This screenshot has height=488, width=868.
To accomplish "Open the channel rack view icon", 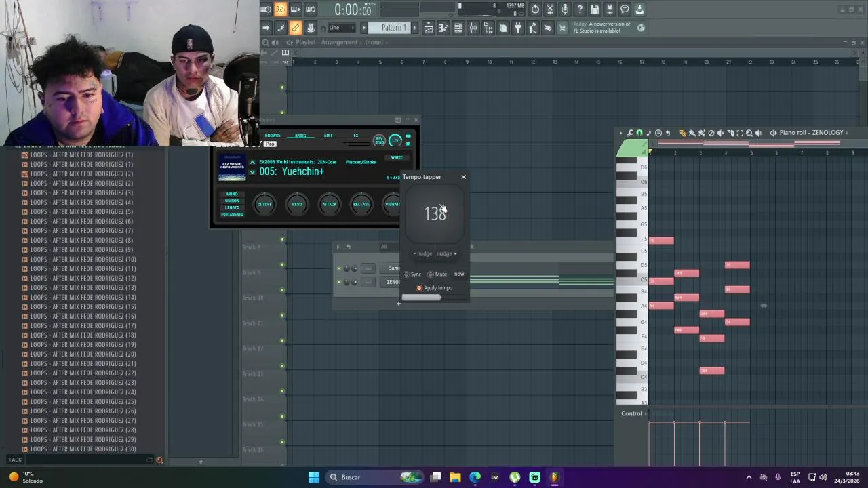I will click(459, 28).
